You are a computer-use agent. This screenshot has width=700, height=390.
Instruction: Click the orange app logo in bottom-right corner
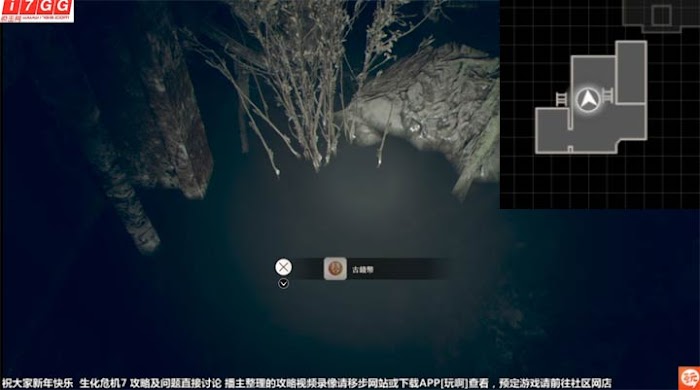click(689, 378)
